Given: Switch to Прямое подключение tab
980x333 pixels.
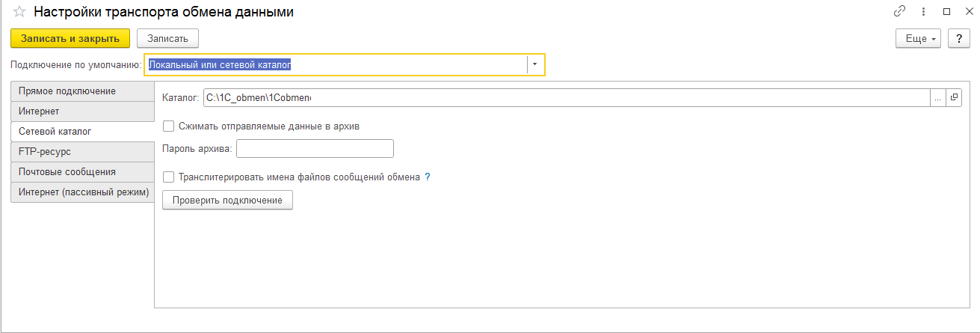Looking at the screenshot, I should [67, 91].
